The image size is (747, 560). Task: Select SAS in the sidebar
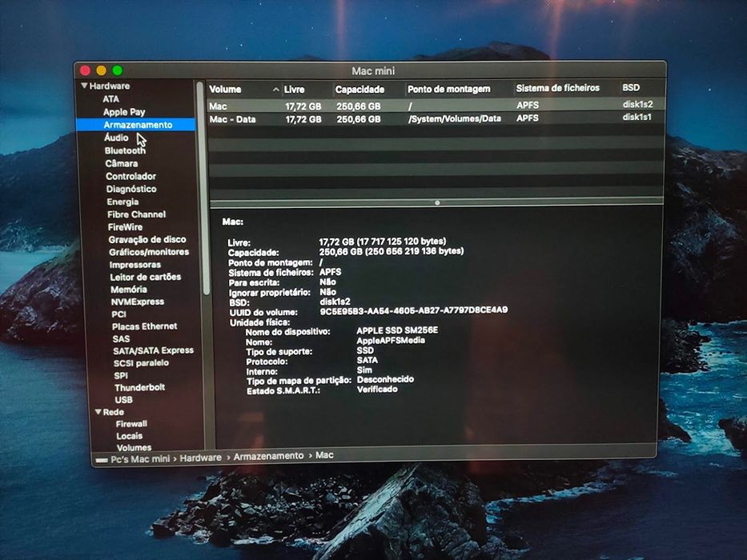pyautogui.click(x=121, y=339)
